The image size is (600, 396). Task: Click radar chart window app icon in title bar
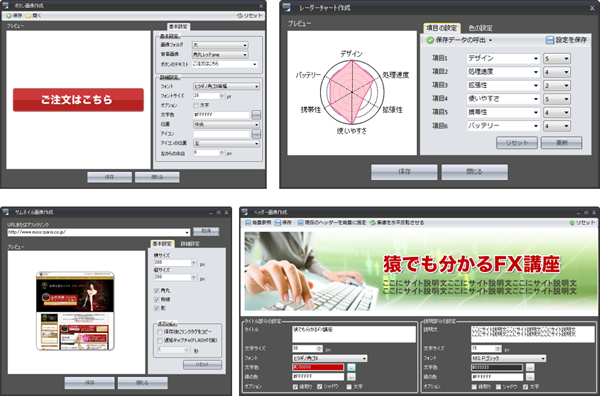(287, 7)
